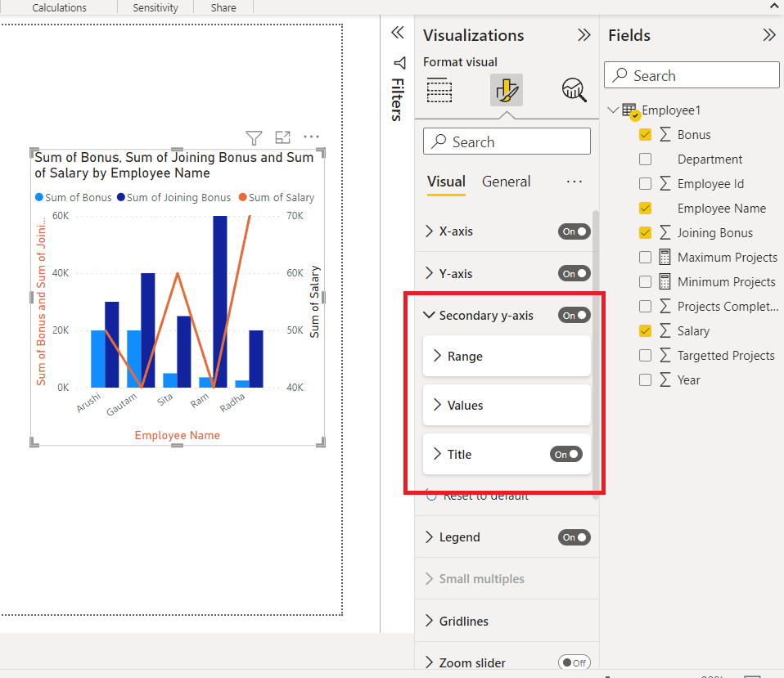This screenshot has width=784, height=678.
Task: Open the Sensitivity ribbon group
Action: 155,7
